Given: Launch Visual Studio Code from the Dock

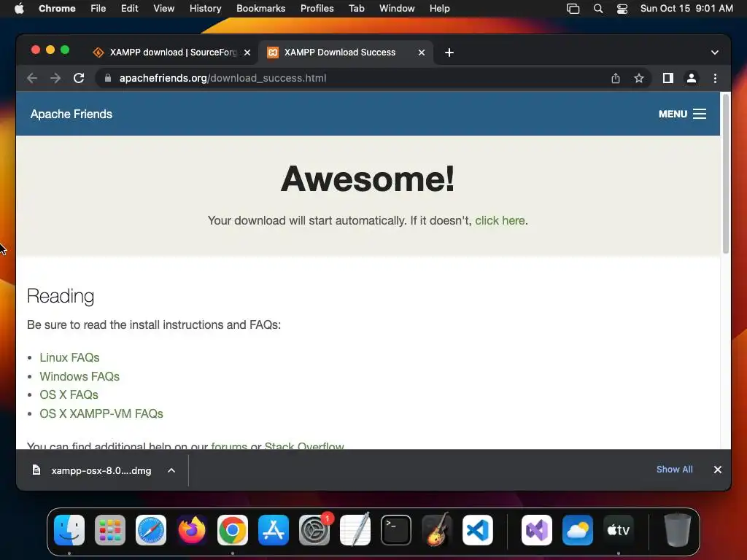Looking at the screenshot, I should point(478,530).
